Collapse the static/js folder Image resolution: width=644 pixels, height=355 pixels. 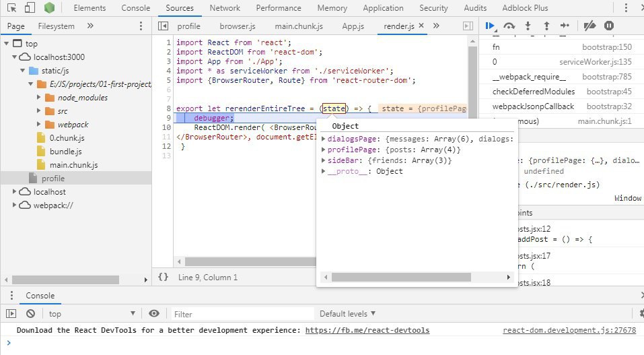click(x=23, y=70)
